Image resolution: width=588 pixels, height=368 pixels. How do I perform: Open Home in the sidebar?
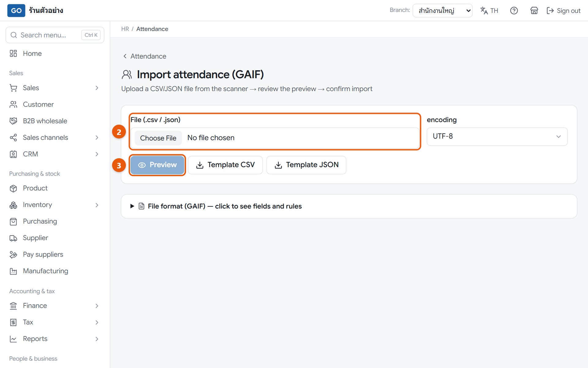(55, 53)
